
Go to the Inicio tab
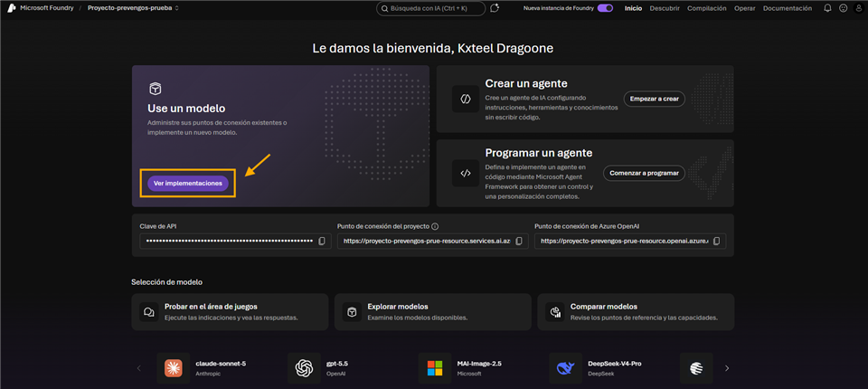633,8
